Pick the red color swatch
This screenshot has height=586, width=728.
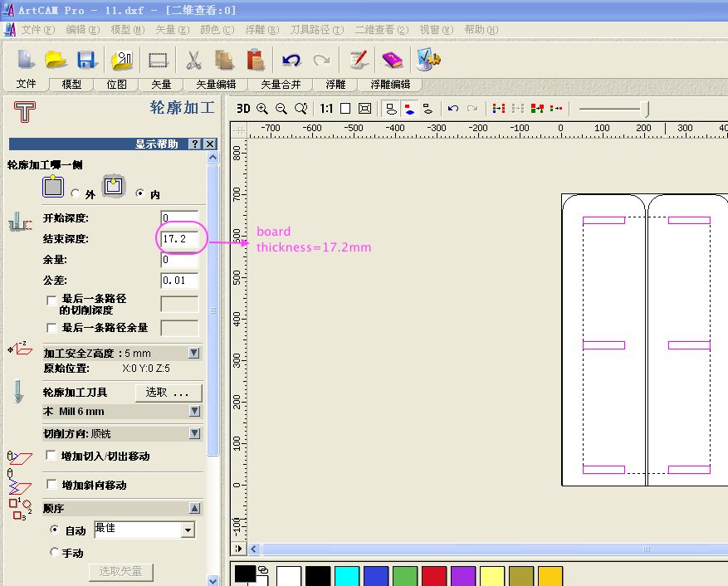(434, 576)
